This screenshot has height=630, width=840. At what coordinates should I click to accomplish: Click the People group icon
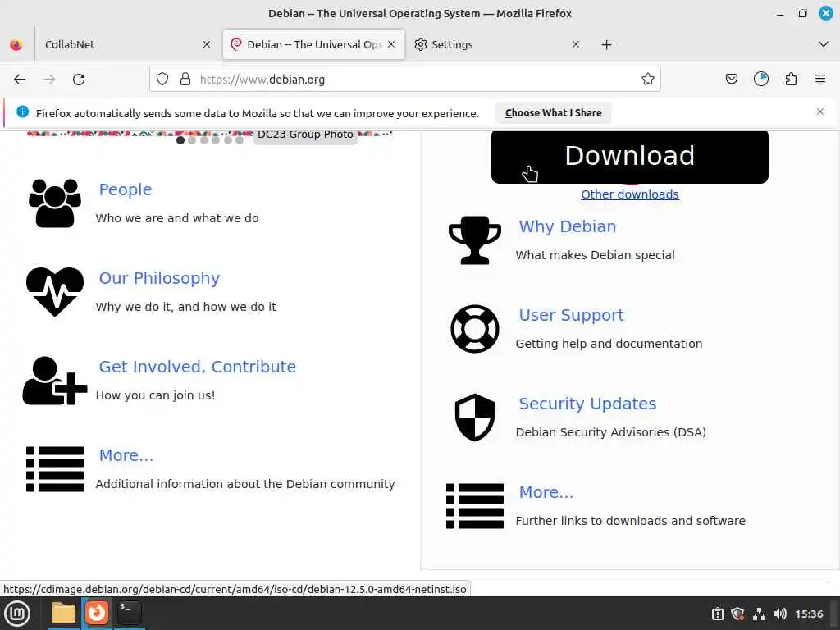[55, 203]
